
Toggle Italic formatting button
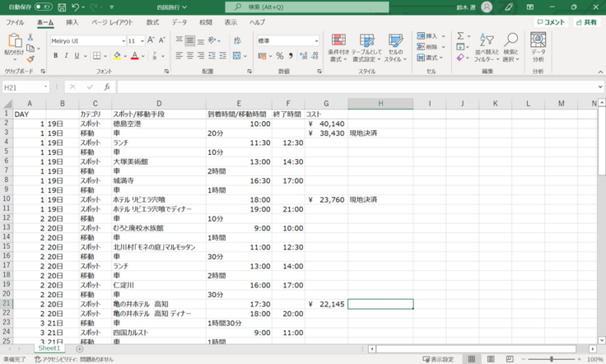[67, 56]
